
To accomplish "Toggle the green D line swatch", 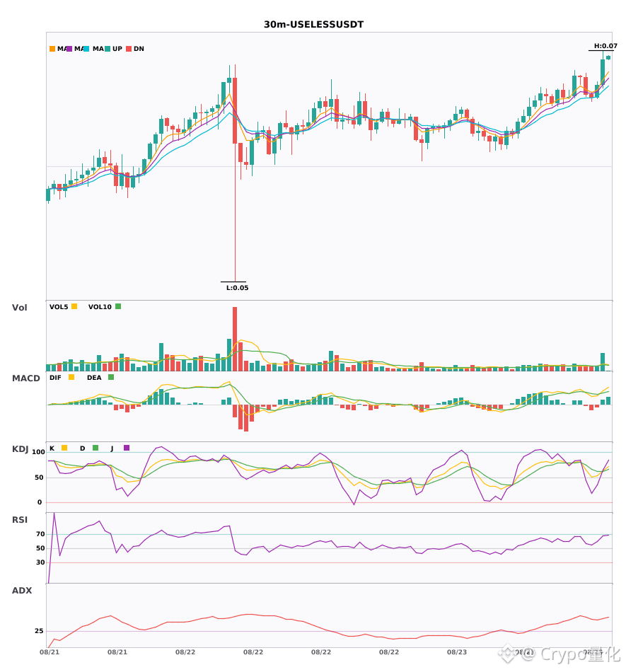I will point(95,448).
